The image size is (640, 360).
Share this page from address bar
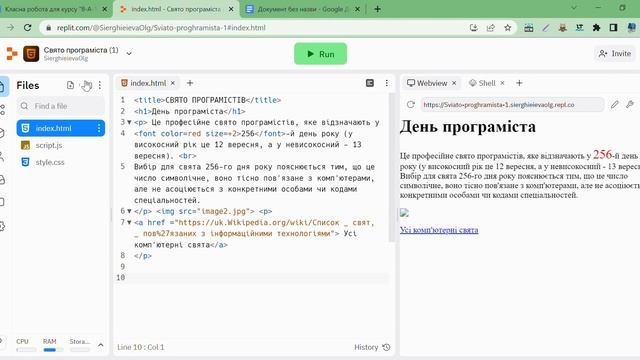click(x=491, y=28)
